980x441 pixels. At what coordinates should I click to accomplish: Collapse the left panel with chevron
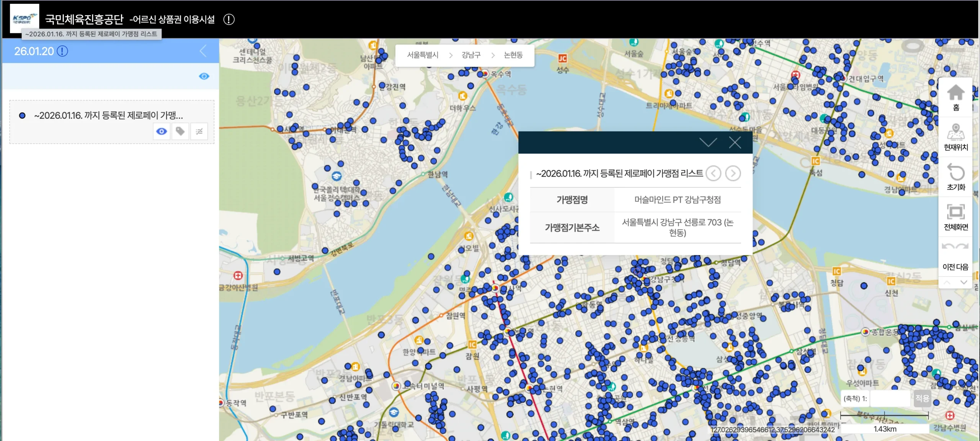[203, 51]
